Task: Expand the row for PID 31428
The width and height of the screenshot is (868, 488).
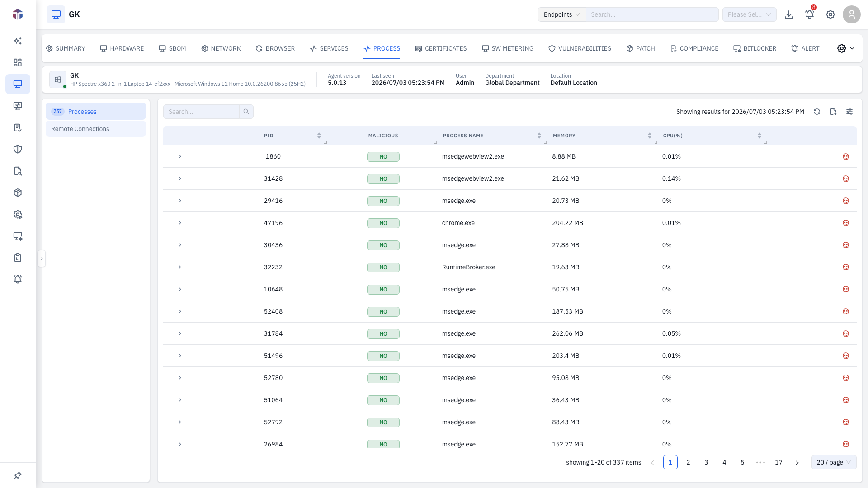Action: coord(179,178)
